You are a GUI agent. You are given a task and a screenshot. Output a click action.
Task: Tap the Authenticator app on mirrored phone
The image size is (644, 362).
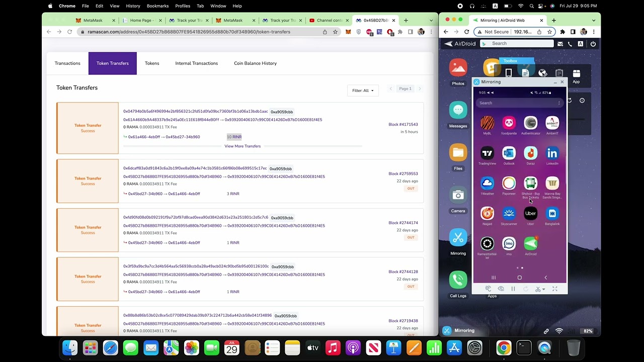(x=530, y=123)
